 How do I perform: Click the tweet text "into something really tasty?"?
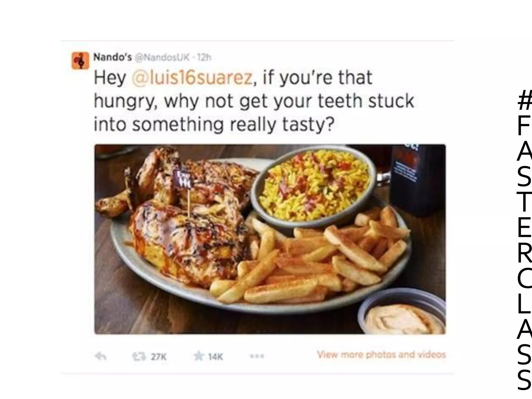214,124
